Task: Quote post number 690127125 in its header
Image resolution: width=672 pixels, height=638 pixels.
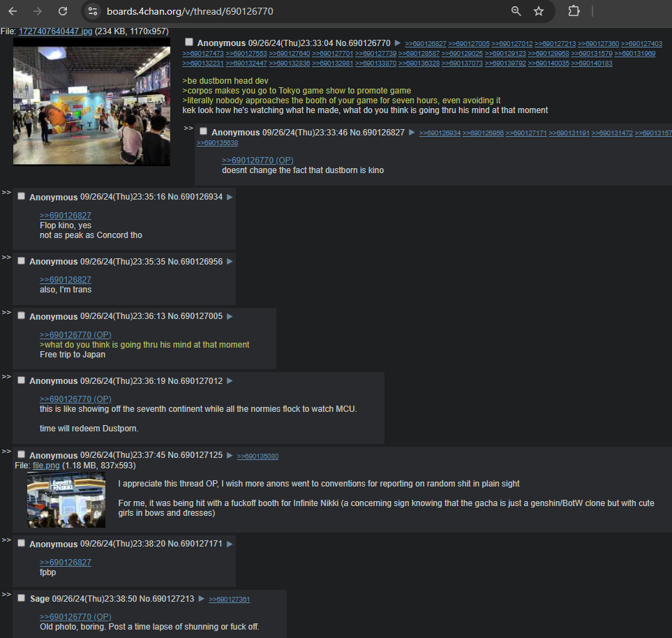Action: coord(202,455)
